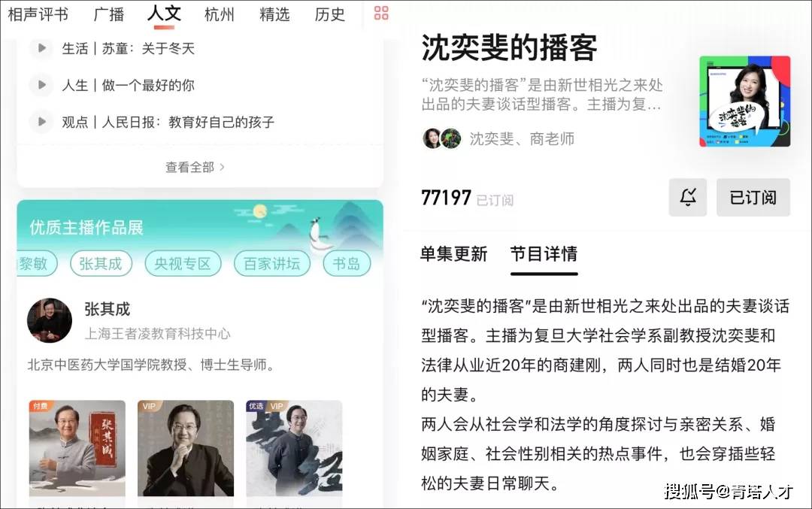
Task: Expand 查看全部 list
Action: 195,167
